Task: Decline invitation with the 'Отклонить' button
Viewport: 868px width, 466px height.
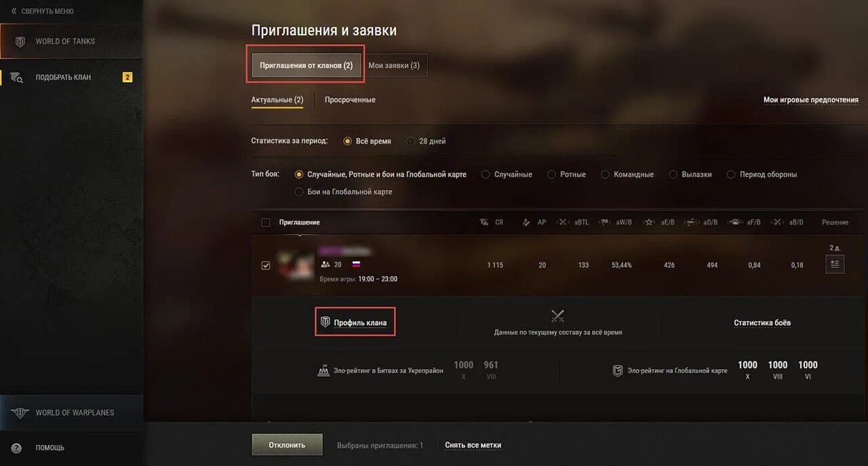Action: pos(287,445)
